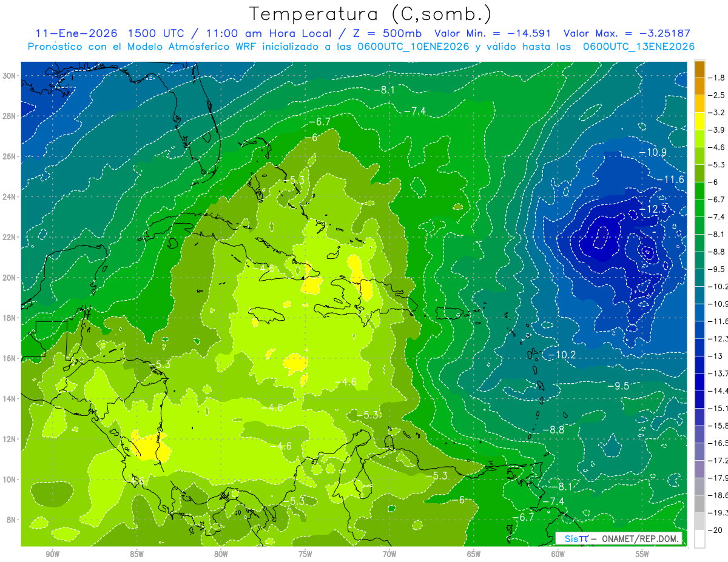Click the '8N' latitude axis label
The height and width of the screenshot is (562, 728).
coord(12,520)
